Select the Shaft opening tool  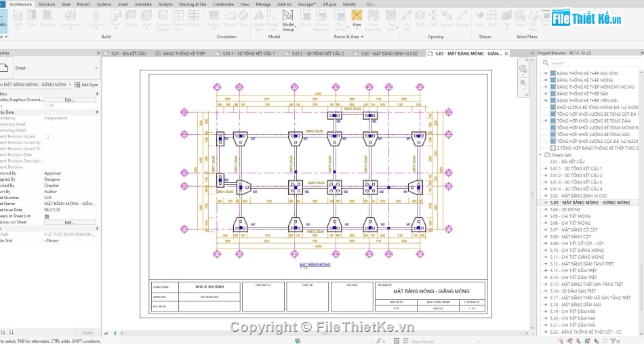point(420,18)
